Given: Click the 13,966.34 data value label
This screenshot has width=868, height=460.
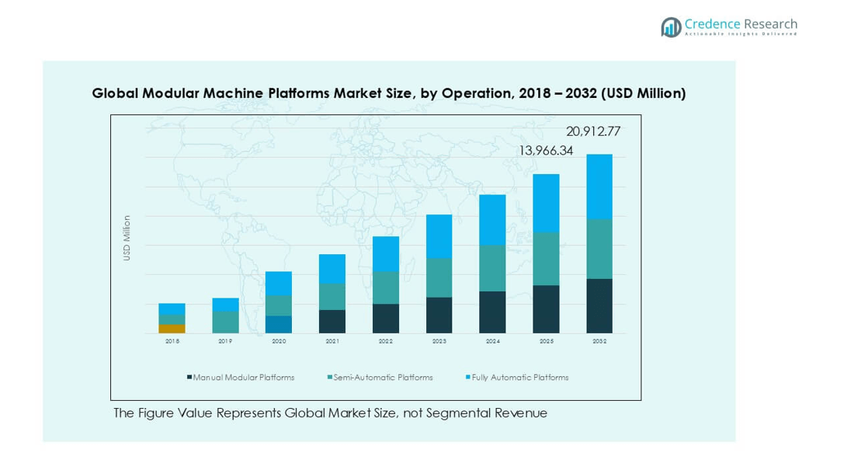Looking at the screenshot, I should 545,151.
